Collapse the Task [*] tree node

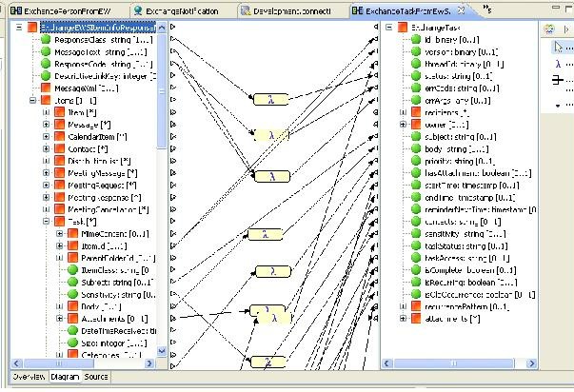tap(47, 222)
